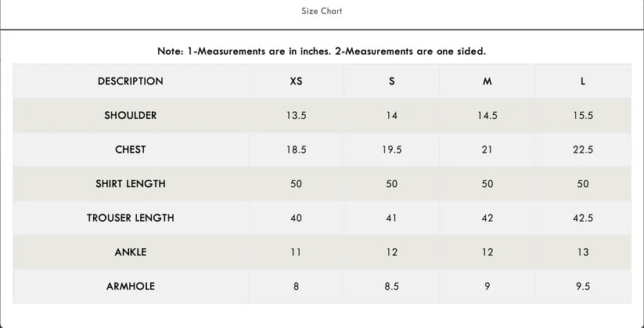Image resolution: width=644 pixels, height=328 pixels.
Task: Click the TROUSER LENGTH row label
Action: click(x=131, y=218)
